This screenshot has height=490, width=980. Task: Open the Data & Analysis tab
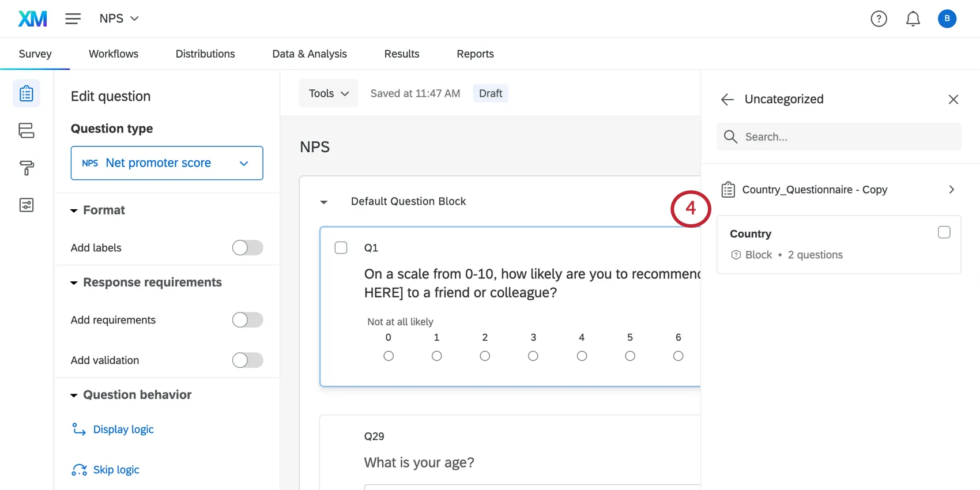tap(310, 54)
